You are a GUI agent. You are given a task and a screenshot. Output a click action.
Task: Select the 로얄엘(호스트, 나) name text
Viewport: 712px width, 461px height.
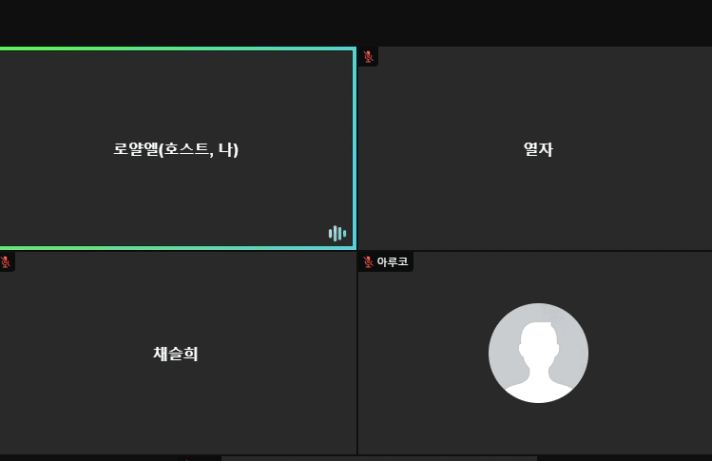176,149
